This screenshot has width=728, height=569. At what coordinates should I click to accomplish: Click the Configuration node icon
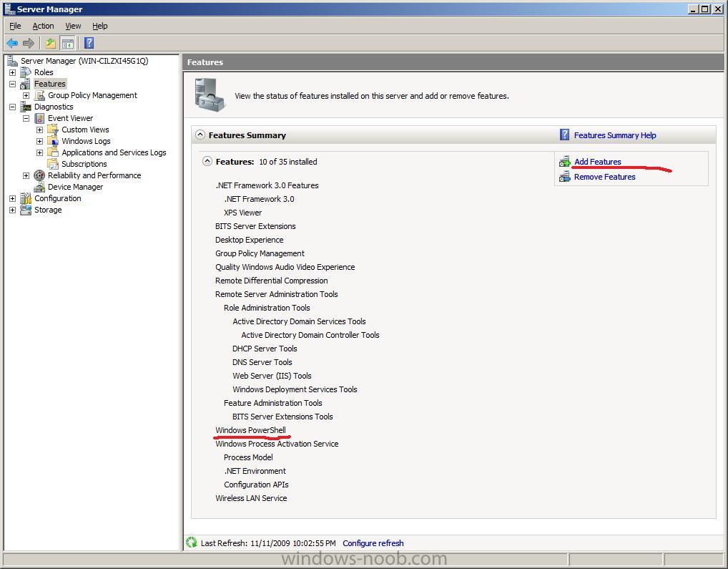(26, 198)
